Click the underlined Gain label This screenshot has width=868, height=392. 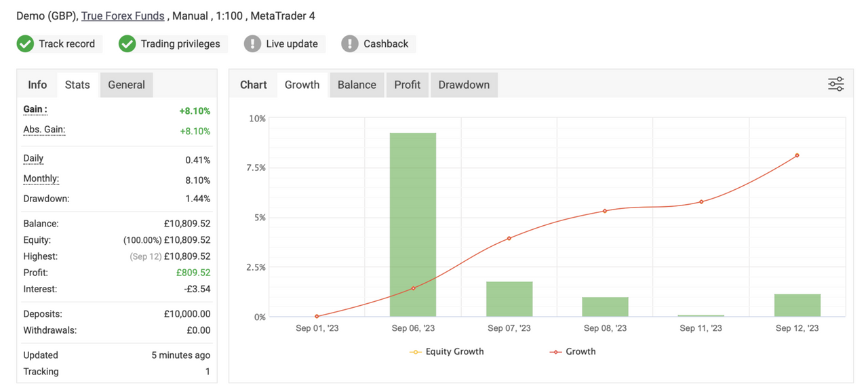(x=35, y=110)
